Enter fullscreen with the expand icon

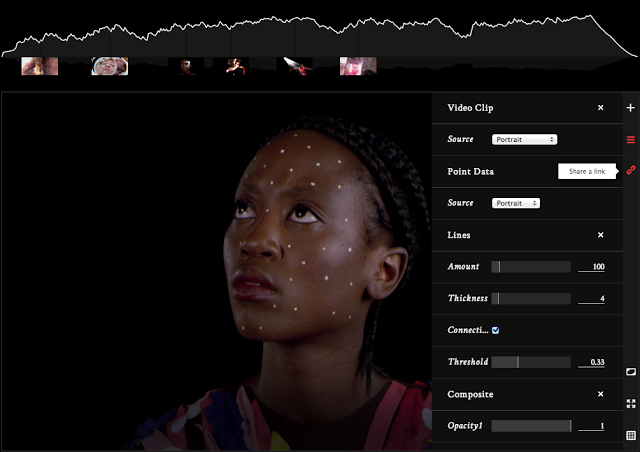[x=630, y=403]
